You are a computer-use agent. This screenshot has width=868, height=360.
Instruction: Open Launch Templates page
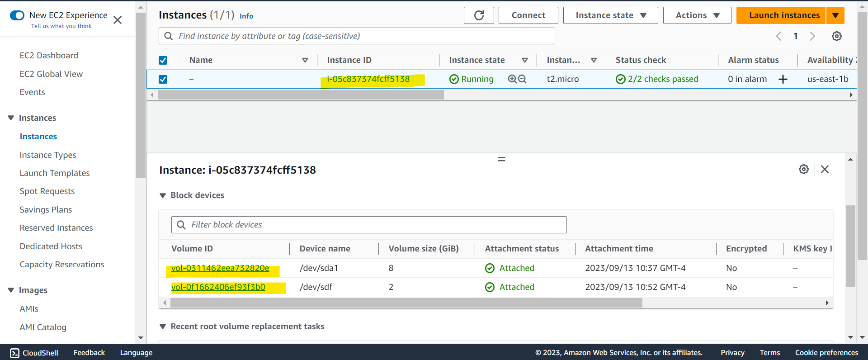click(55, 173)
